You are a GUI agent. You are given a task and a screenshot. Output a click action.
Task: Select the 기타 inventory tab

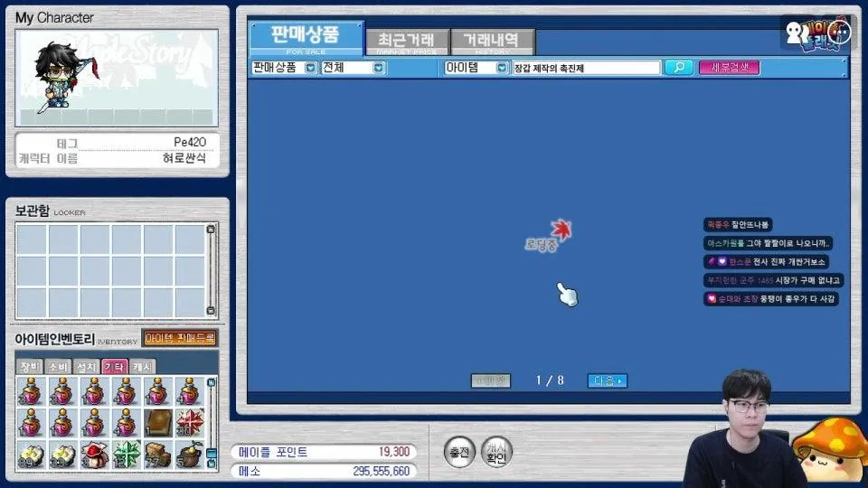coord(115,366)
